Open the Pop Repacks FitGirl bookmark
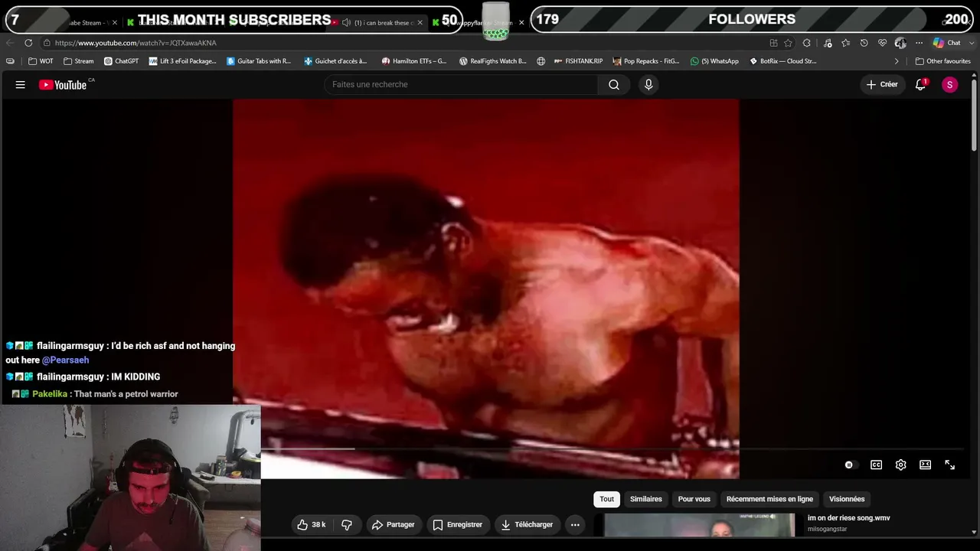 [x=645, y=61]
